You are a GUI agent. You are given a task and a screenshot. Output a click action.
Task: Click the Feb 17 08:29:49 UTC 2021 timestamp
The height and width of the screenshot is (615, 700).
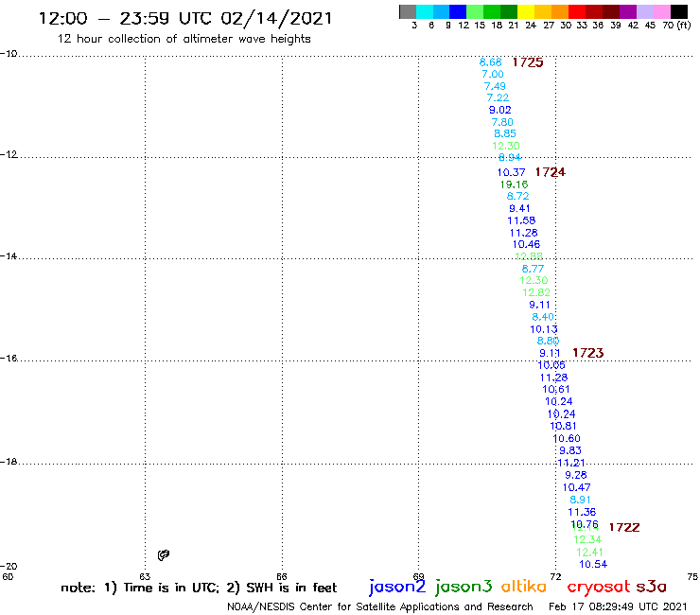pos(618,606)
